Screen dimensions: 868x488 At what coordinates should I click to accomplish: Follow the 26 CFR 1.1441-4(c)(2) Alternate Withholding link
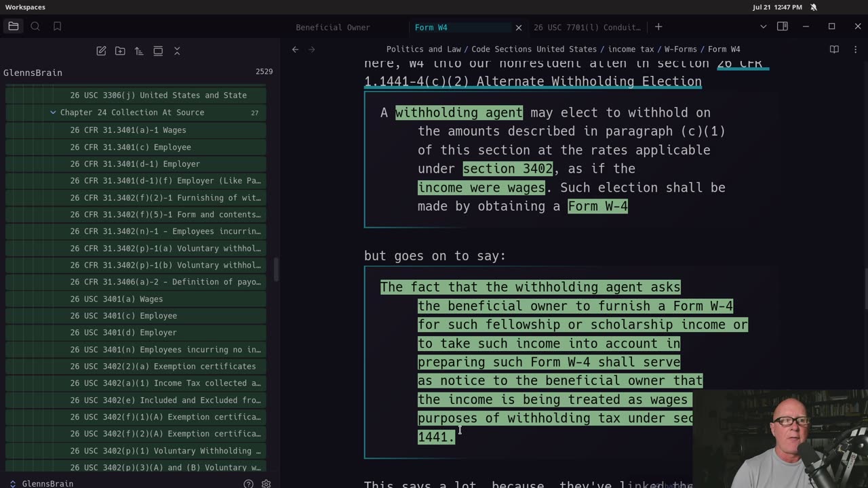point(533,81)
